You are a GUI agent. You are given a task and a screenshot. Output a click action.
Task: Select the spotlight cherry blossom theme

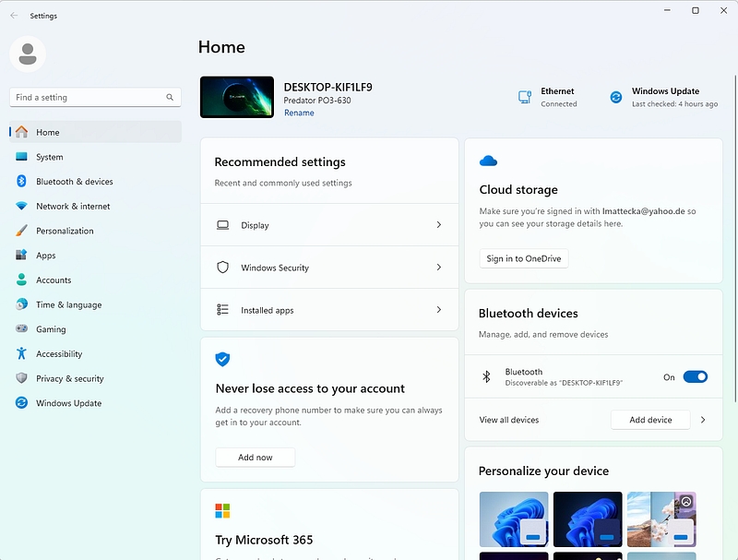pyautogui.click(x=661, y=519)
